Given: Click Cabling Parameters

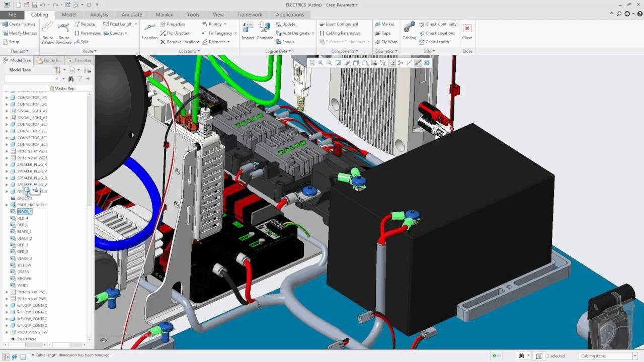Looking at the screenshot, I should (340, 33).
